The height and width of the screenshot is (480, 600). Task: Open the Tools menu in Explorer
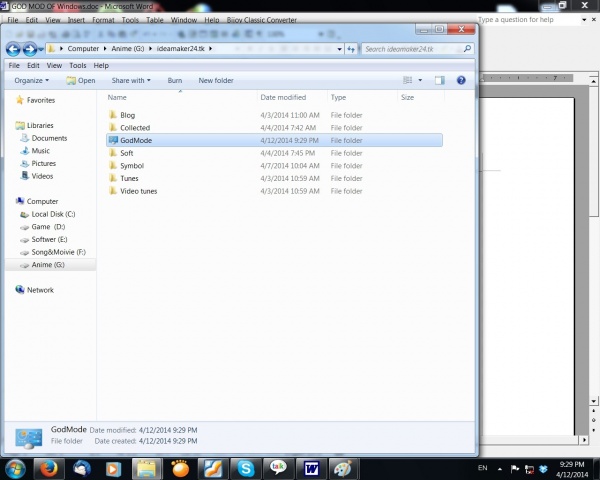point(77,65)
